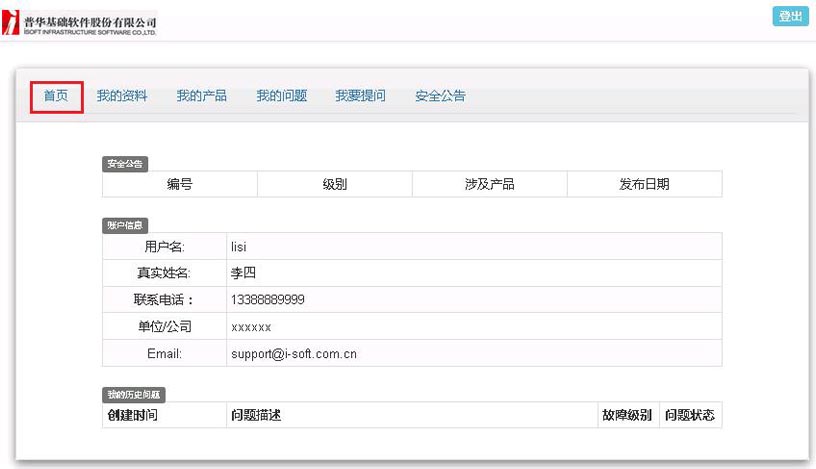This screenshot has height=469, width=816.
Task: Click the 故障级别 column header
Action: 627,415
